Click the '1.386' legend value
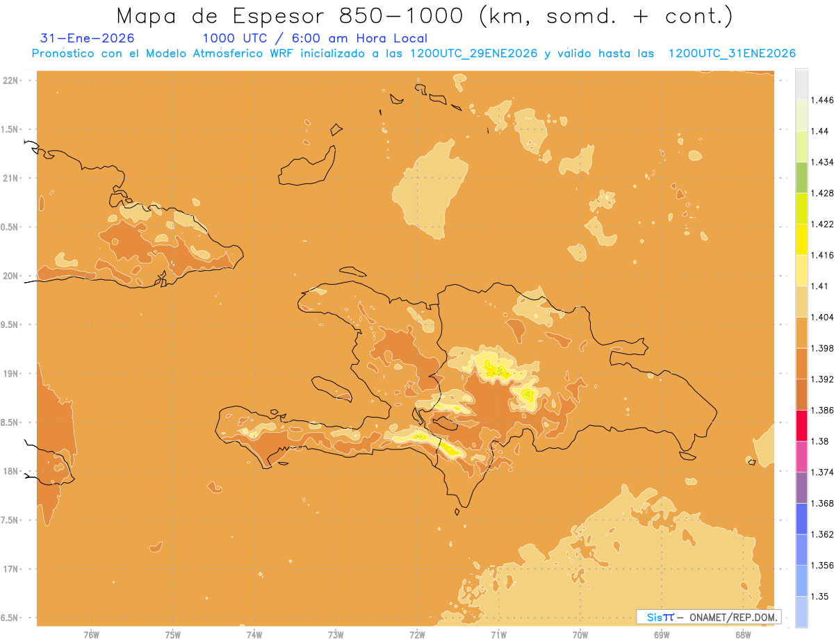834x644 pixels. (x=821, y=411)
